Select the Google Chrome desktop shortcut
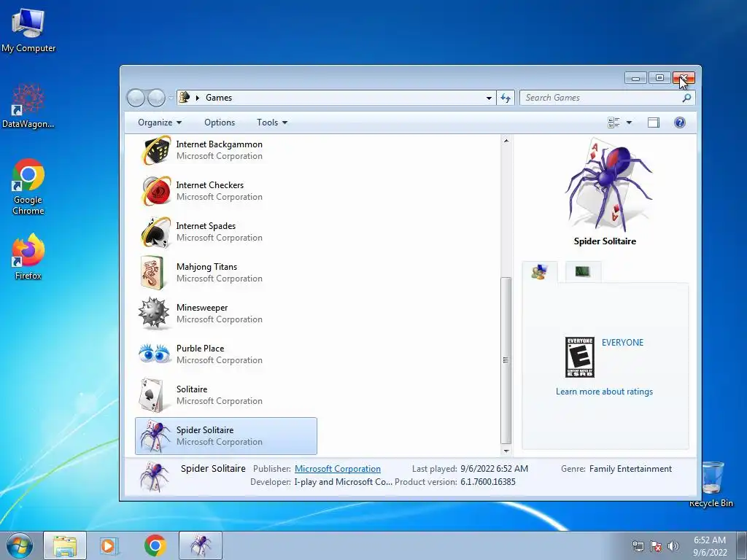Screen dimensions: 747x560 tap(28, 187)
